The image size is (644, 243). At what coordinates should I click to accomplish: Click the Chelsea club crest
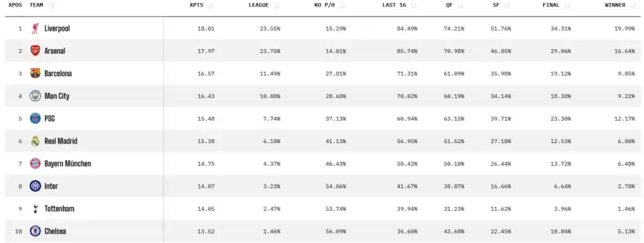tap(35, 231)
